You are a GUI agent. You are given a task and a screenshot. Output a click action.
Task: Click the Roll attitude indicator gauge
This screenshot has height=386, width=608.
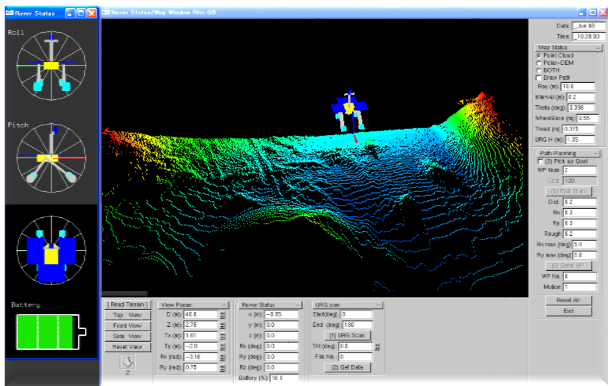coord(51,66)
